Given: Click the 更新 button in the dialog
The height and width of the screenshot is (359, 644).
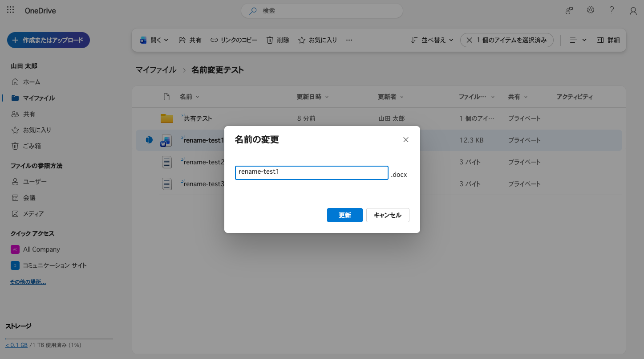Looking at the screenshot, I should tap(345, 215).
